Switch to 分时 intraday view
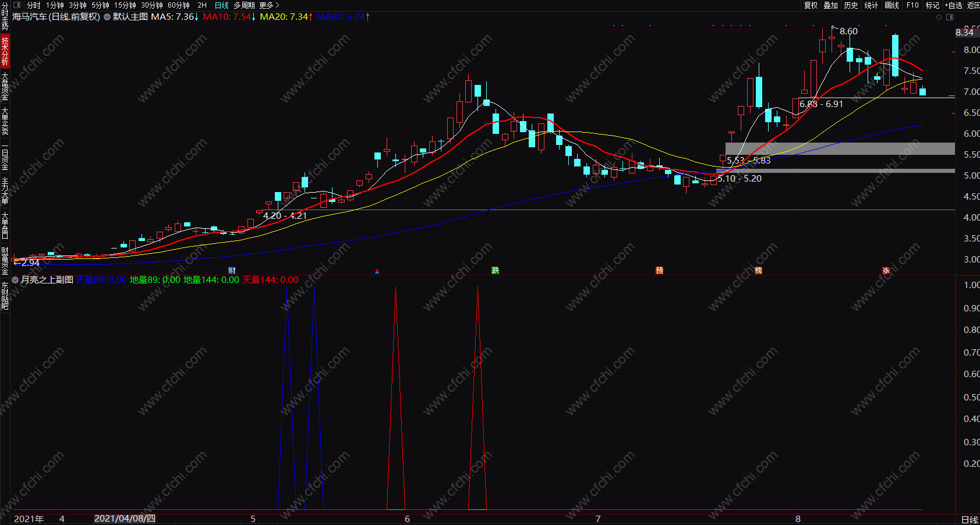Viewport: 980px width, 525px height. 34,5
